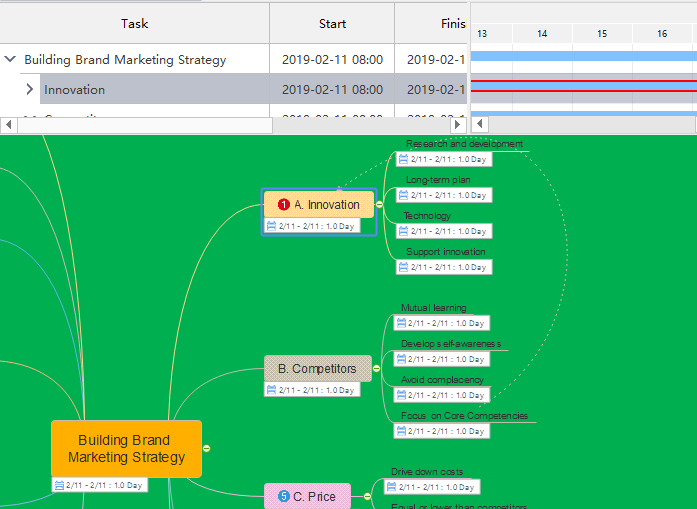Image resolution: width=697 pixels, height=509 pixels.
Task: Click the red-outlined Innovation Gantt bar
Action: (x=583, y=86)
